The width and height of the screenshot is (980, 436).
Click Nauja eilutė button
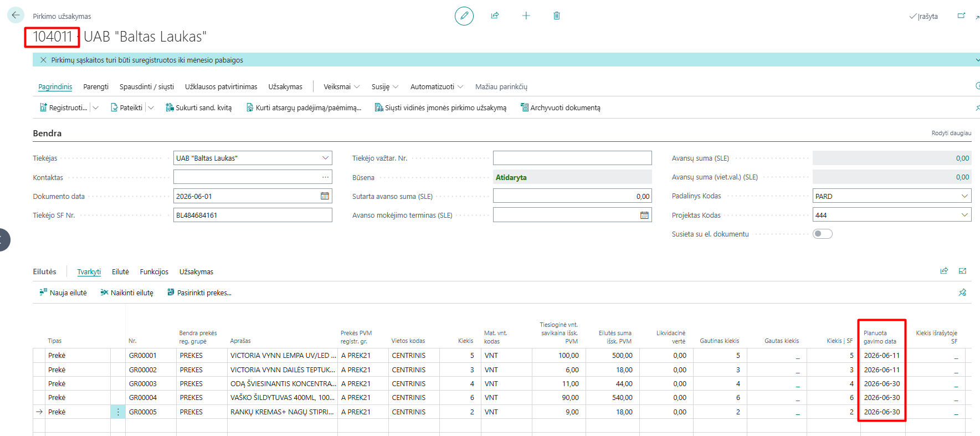tap(63, 293)
